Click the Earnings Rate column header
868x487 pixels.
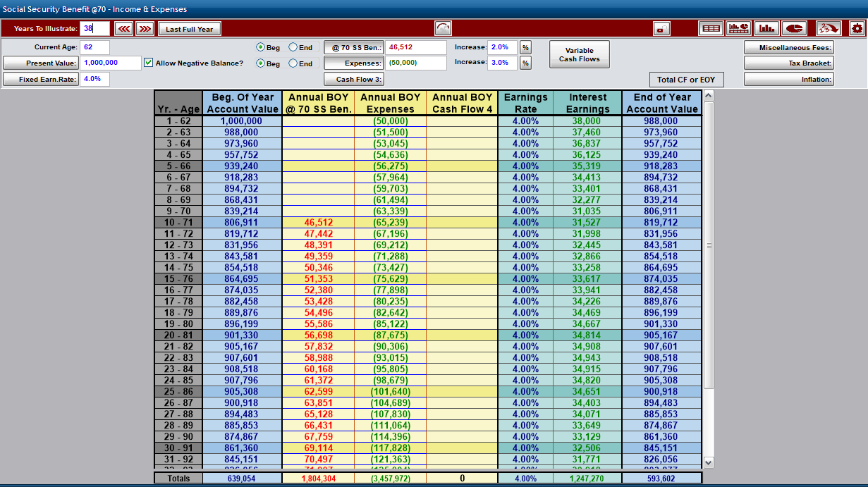click(525, 103)
